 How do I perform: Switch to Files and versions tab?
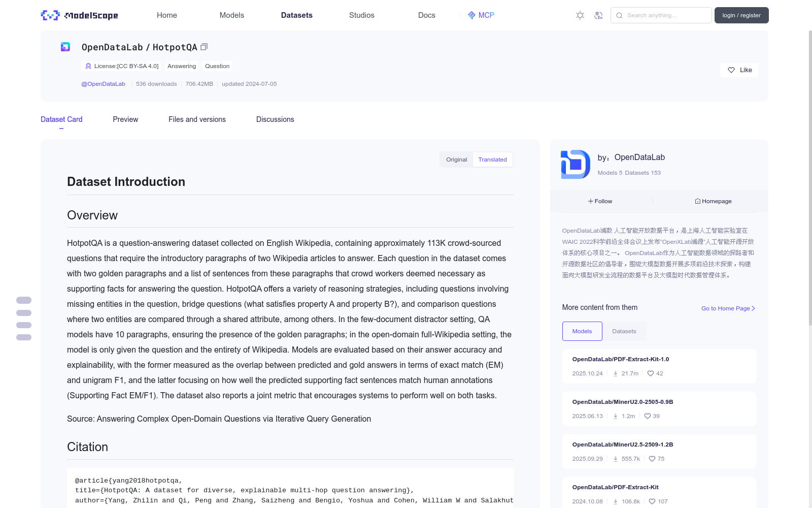(x=197, y=119)
